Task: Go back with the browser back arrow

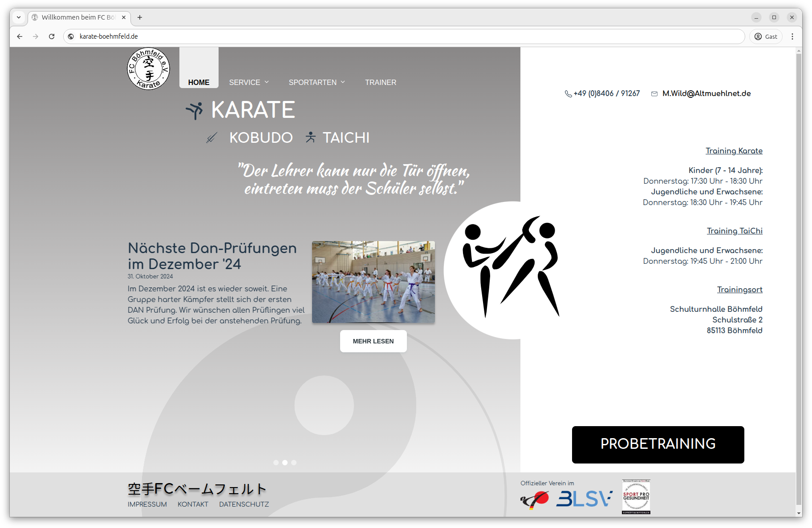Action: tap(20, 36)
